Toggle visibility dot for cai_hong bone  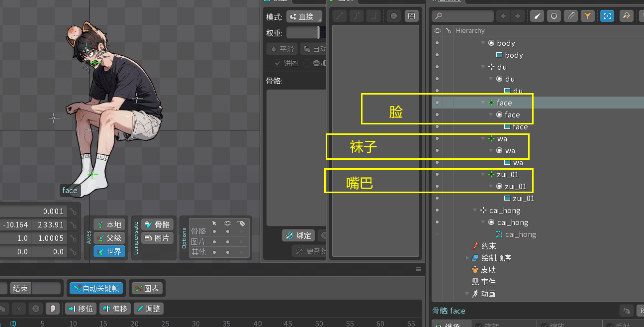[x=437, y=211]
